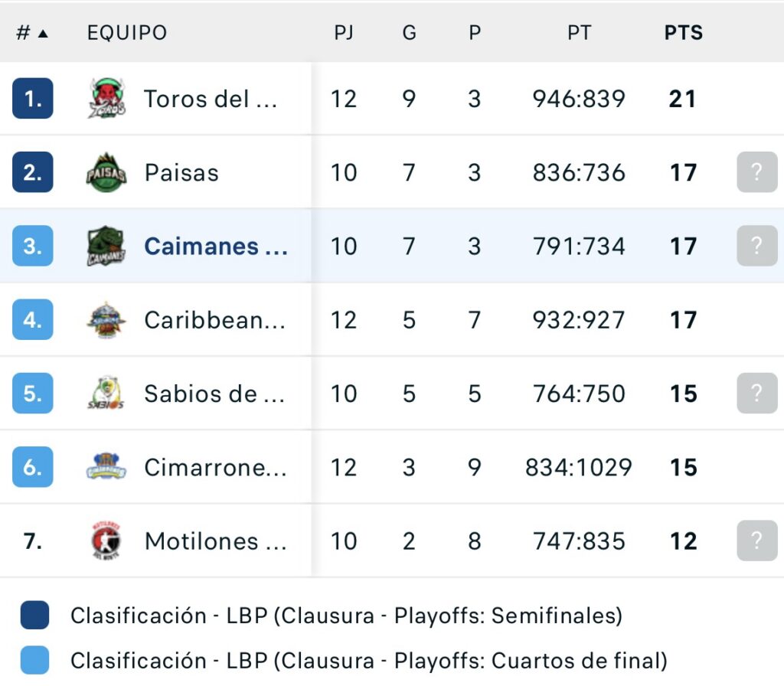Sort standings by PTS column header
Image resolution: width=784 pixels, height=686 pixels.
click(683, 33)
